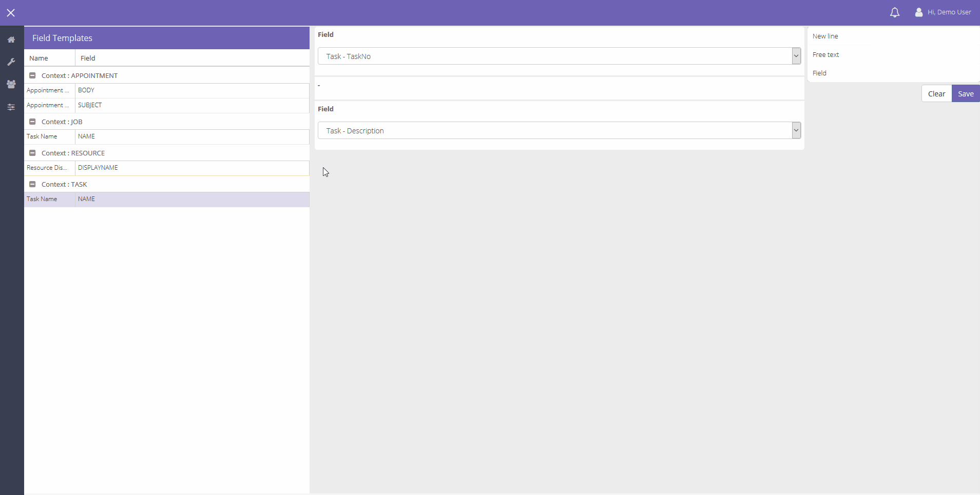Collapse the Context : JOB group
The width and height of the screenshot is (980, 495).
(32, 122)
